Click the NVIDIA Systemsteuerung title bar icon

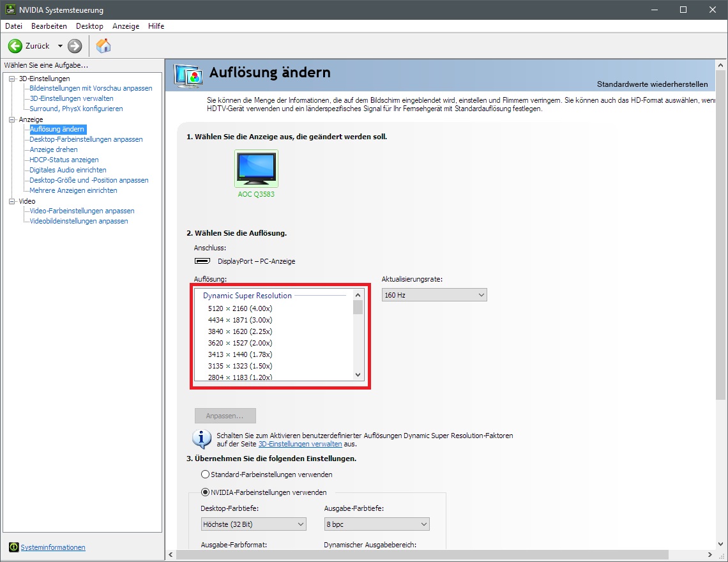(x=10, y=10)
